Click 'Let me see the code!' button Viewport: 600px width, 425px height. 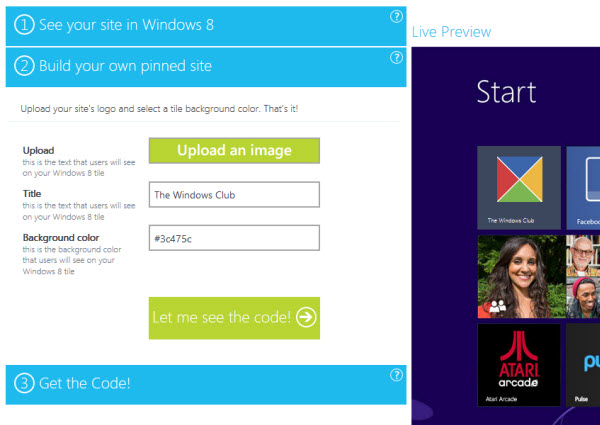(x=234, y=318)
